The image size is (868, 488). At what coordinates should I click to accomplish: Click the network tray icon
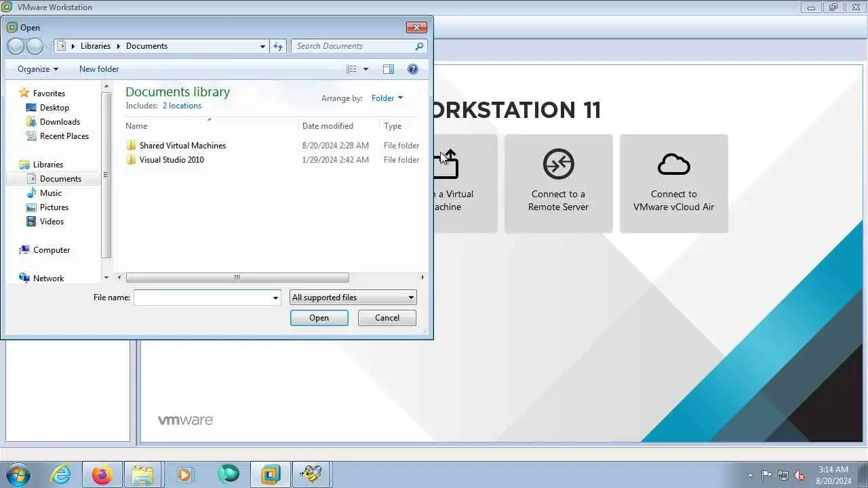click(783, 476)
